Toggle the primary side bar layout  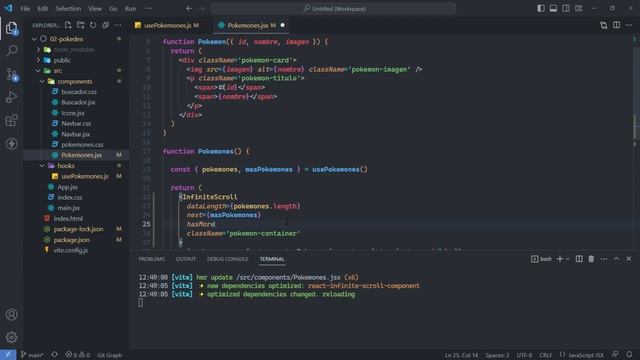point(541,9)
